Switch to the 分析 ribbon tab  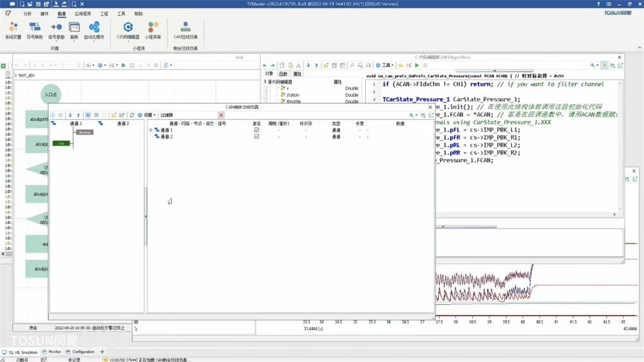point(27,14)
